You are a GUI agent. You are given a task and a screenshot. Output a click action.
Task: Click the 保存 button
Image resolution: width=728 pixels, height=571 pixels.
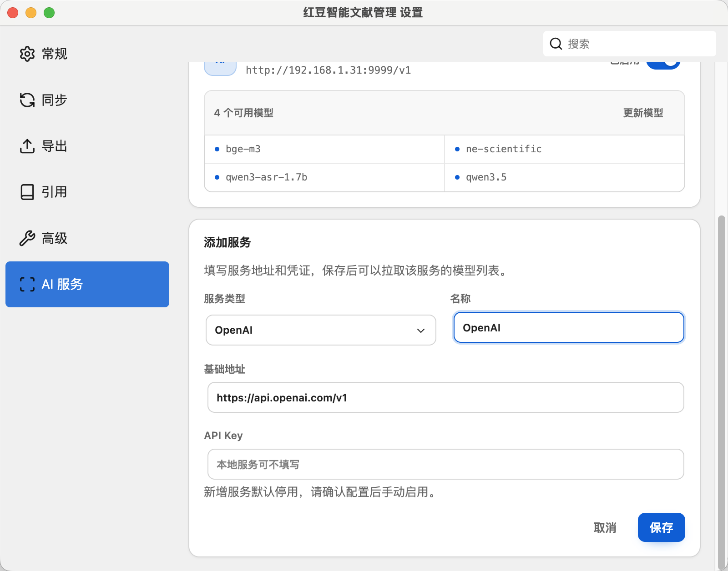[661, 527]
